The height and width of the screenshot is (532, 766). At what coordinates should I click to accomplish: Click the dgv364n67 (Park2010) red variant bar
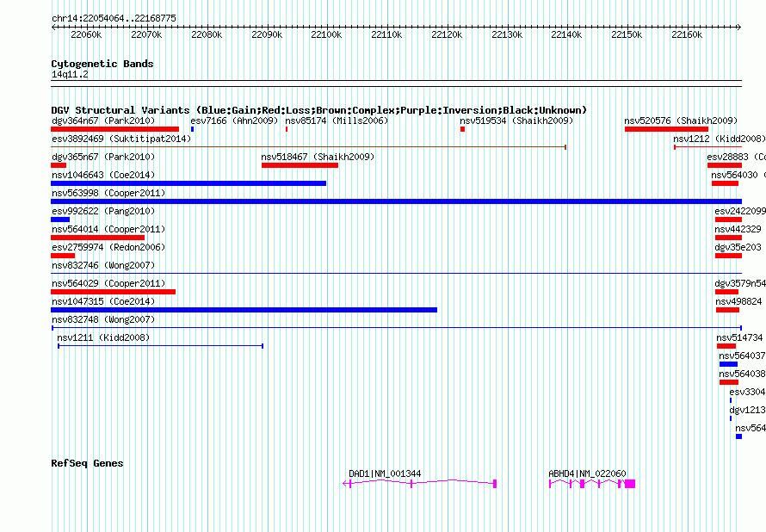(114, 129)
